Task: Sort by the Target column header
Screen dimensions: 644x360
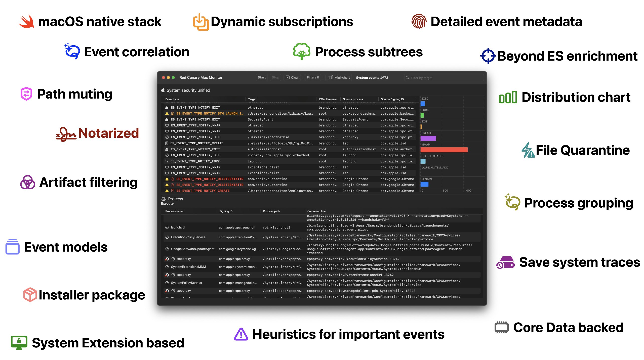Action: pos(252,99)
